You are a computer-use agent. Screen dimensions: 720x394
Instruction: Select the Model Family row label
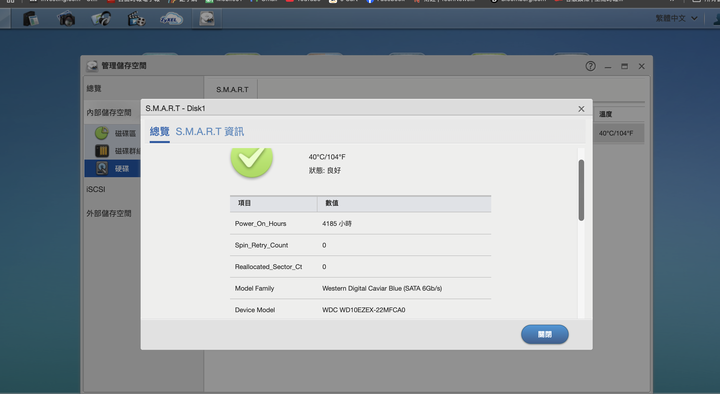[x=254, y=288]
